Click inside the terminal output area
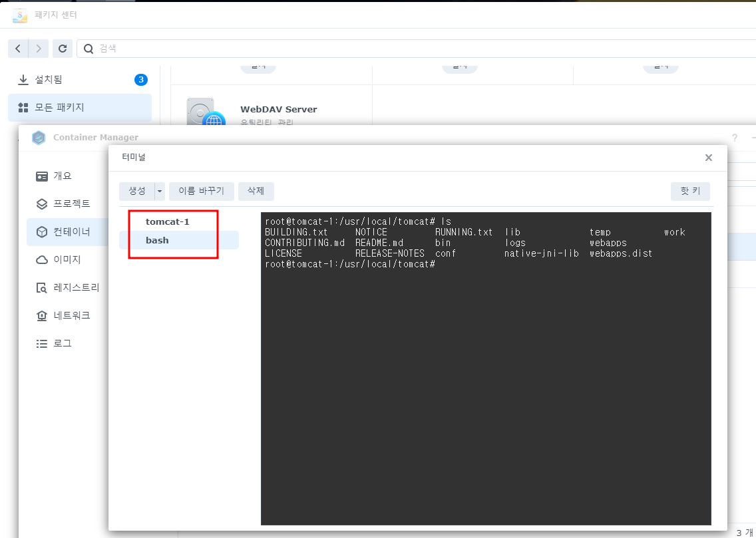756x538 pixels. coord(486,368)
